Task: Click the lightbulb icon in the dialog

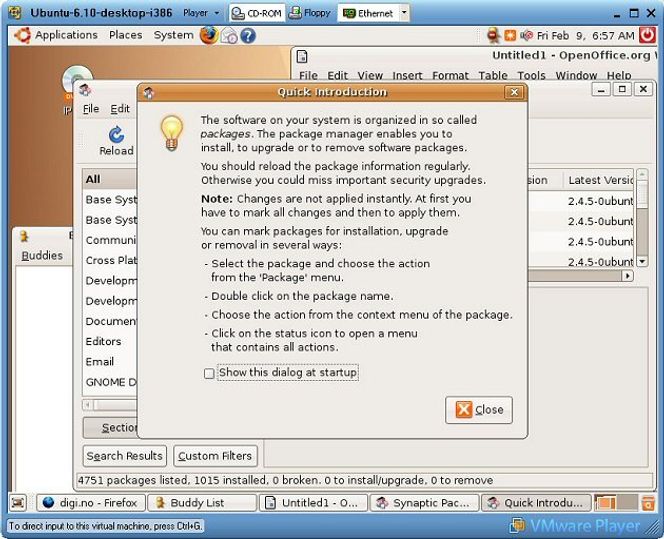Action: [172, 133]
